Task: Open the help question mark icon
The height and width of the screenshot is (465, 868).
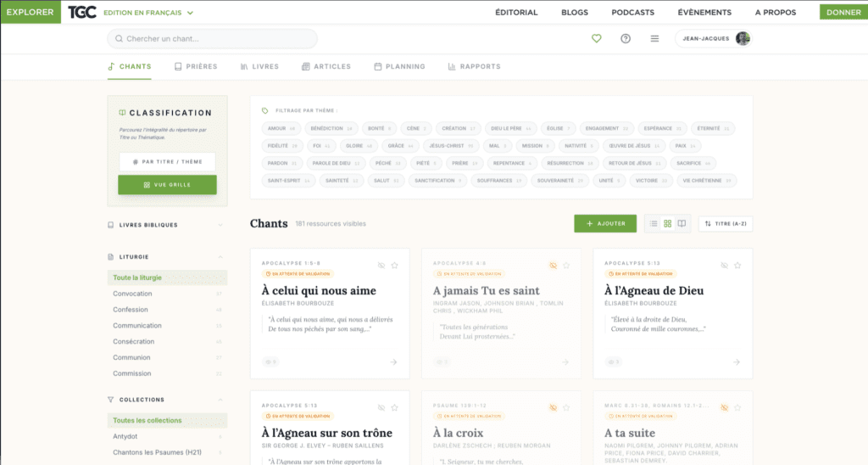Action: coord(626,39)
